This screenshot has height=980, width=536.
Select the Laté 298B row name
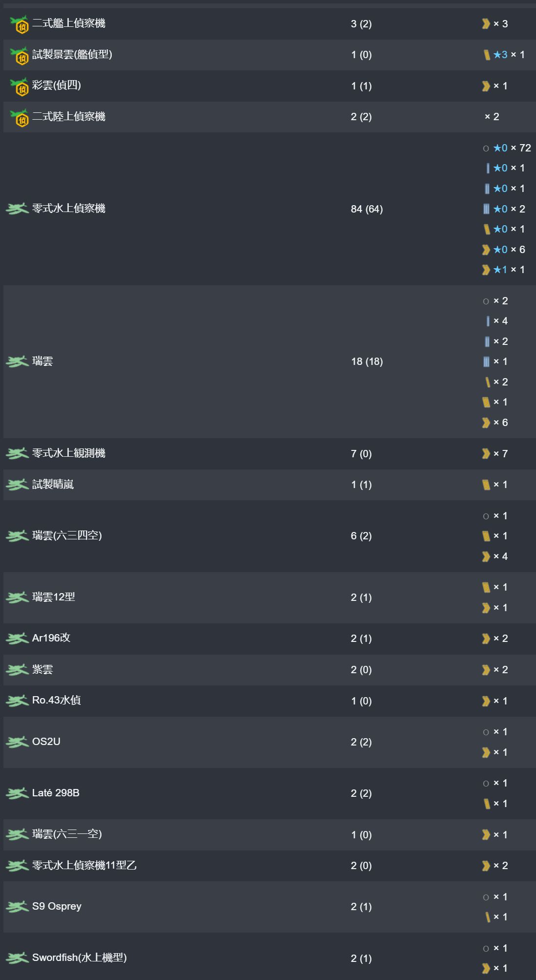pyautogui.click(x=56, y=793)
